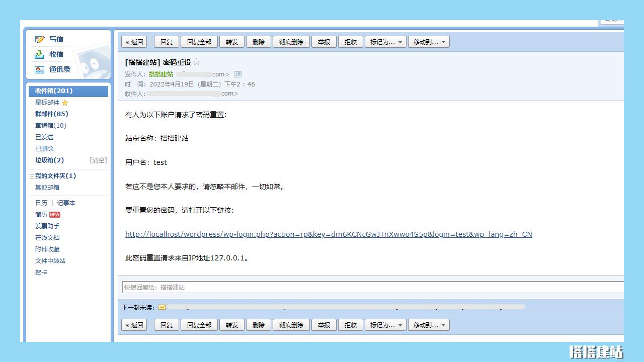Expand the 我的文件夹 folder tree

click(x=31, y=176)
